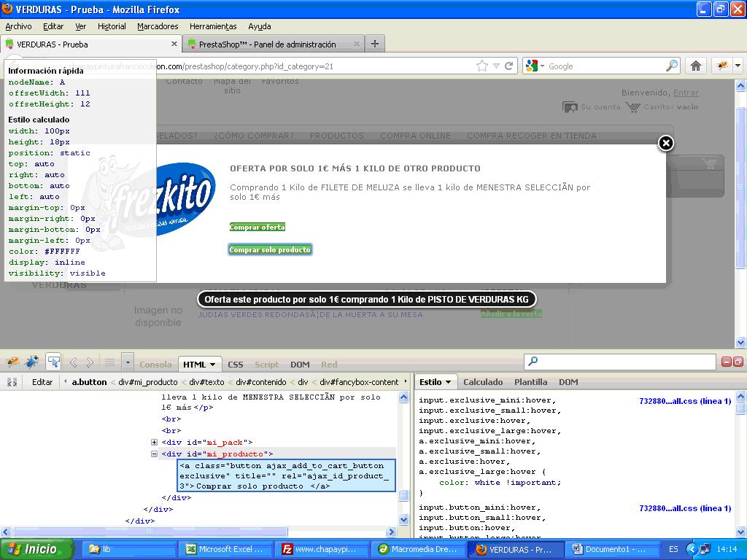Select div#texto in the breadcrumb
The image size is (747, 560).
click(206, 382)
